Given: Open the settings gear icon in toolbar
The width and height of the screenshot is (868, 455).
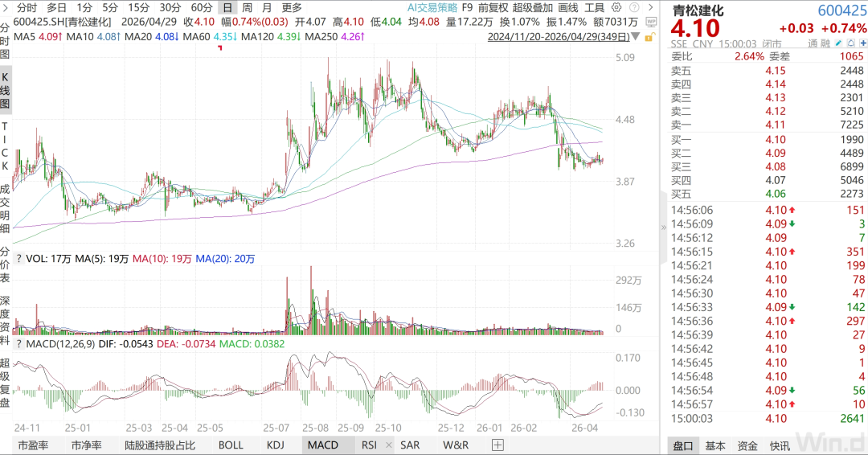Looking at the screenshot, I should (x=616, y=7).
